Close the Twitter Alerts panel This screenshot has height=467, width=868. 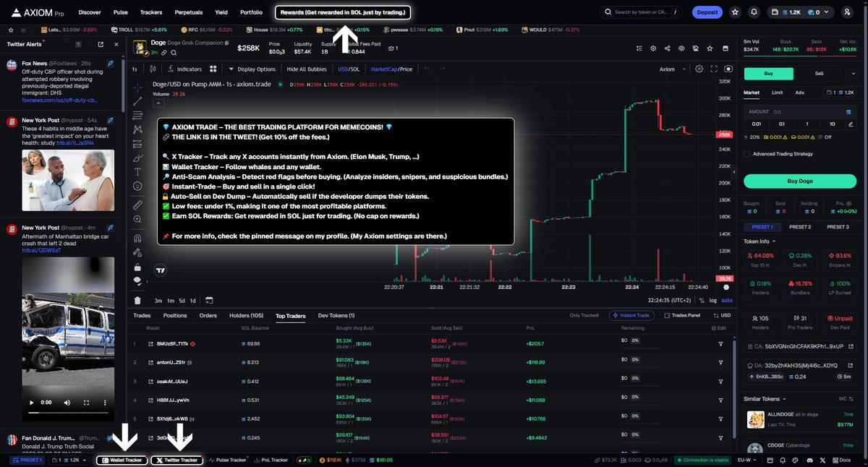(115, 44)
